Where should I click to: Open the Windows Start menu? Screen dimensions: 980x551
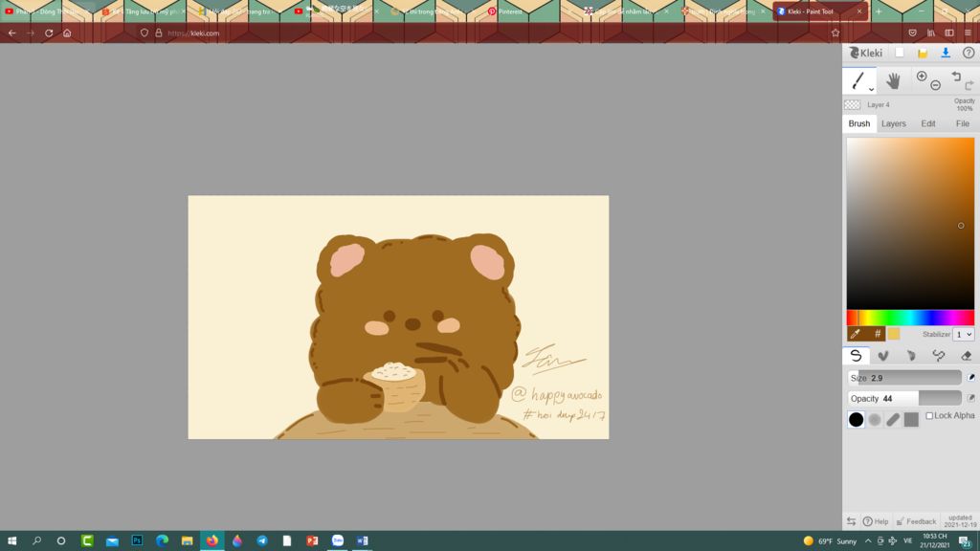tap(11, 540)
